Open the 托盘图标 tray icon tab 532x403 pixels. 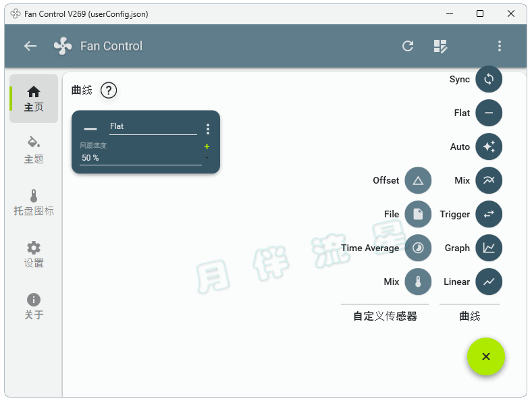(34, 203)
